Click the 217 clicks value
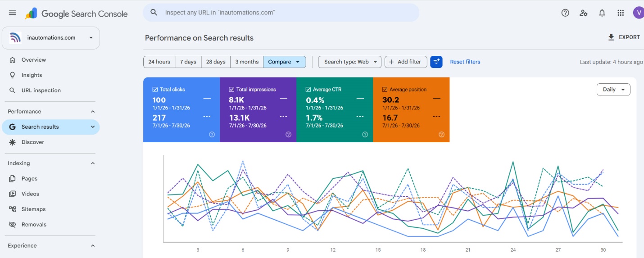The height and width of the screenshot is (258, 644). [x=159, y=118]
